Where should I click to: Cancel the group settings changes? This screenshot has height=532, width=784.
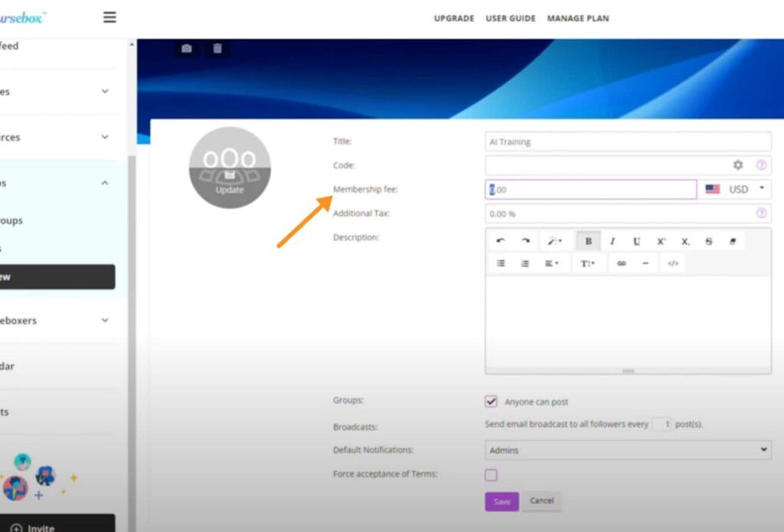coord(542,501)
